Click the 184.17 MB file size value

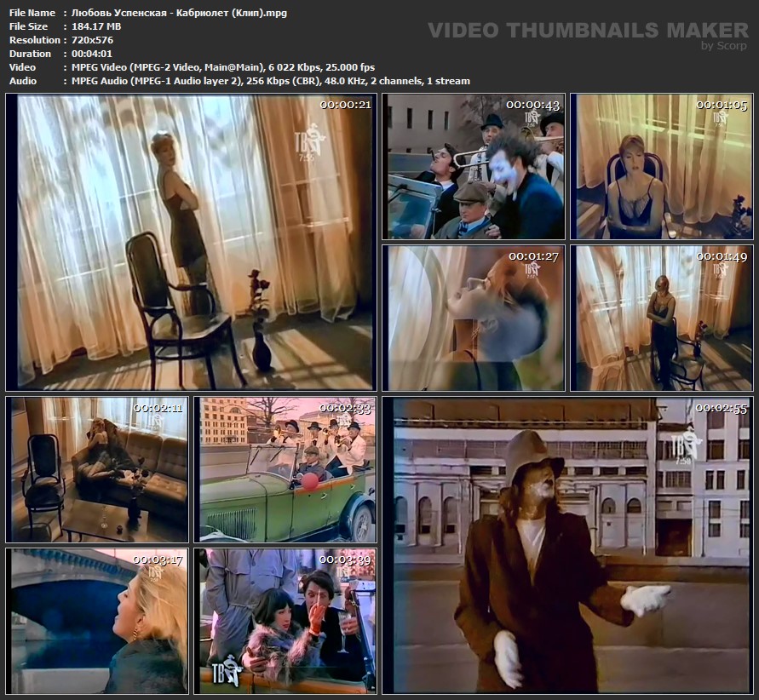pyautogui.click(x=90, y=26)
